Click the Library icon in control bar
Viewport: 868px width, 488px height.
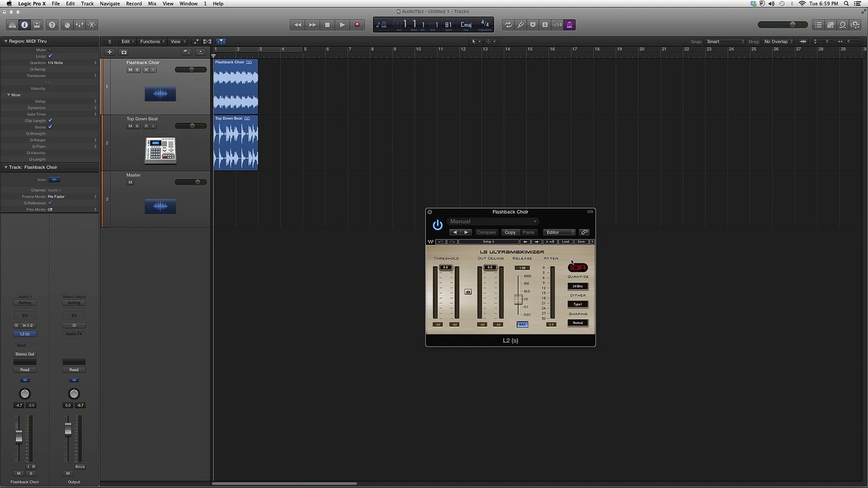(x=12, y=25)
